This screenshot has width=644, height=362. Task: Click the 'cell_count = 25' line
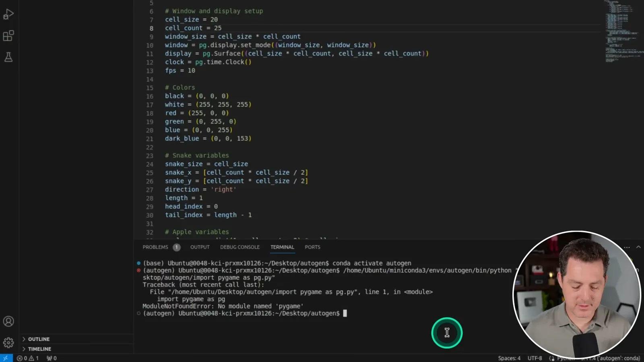tap(193, 28)
